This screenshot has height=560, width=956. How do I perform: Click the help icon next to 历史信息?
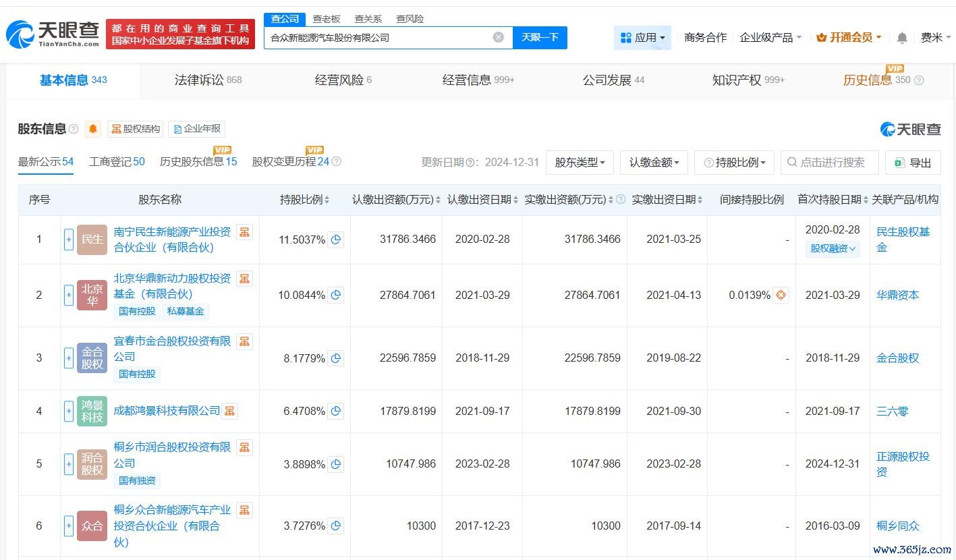pyautogui.click(x=918, y=80)
